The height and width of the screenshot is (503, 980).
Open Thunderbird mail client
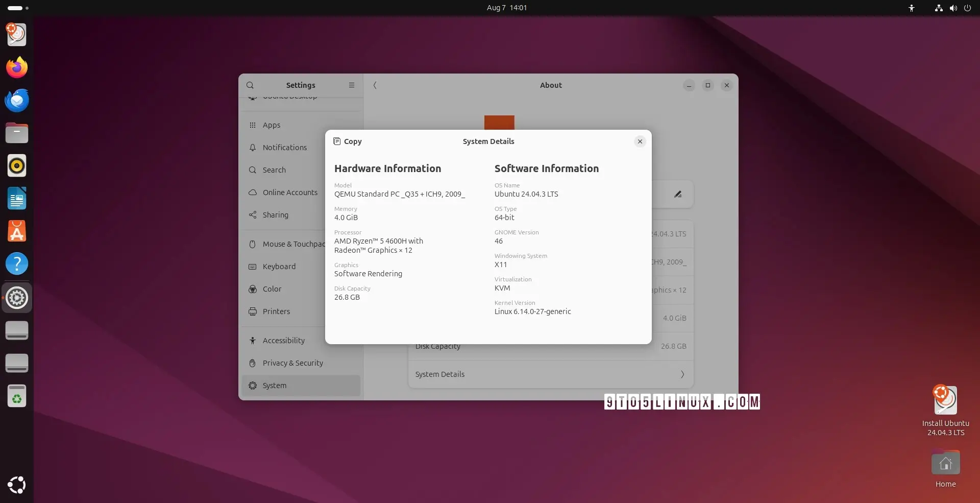[17, 100]
